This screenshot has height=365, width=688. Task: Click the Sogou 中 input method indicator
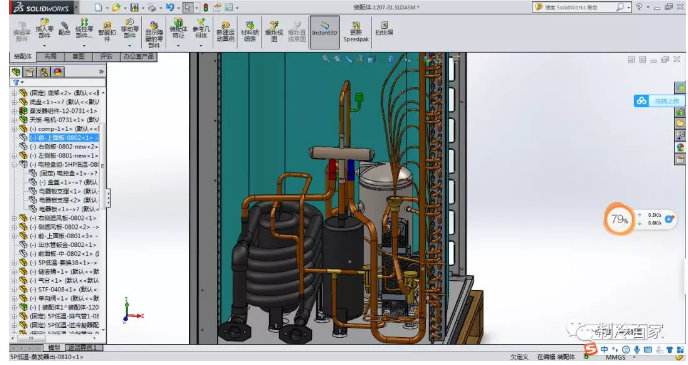(605, 350)
